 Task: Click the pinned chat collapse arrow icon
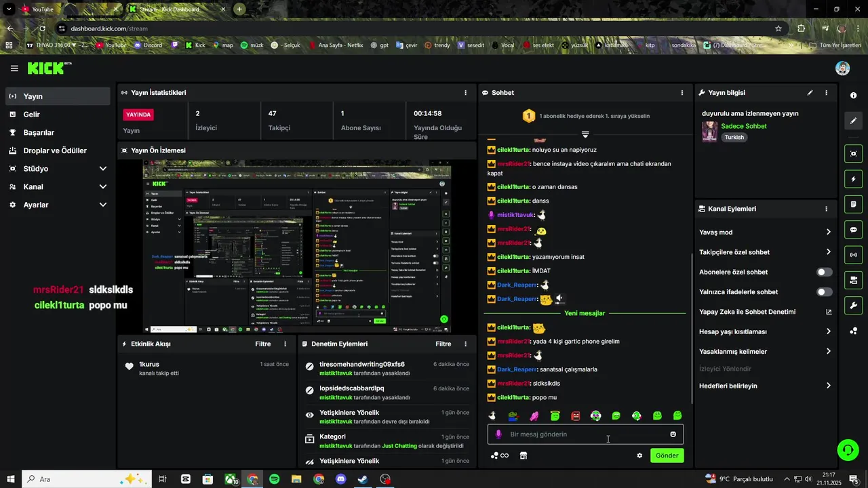click(x=585, y=134)
